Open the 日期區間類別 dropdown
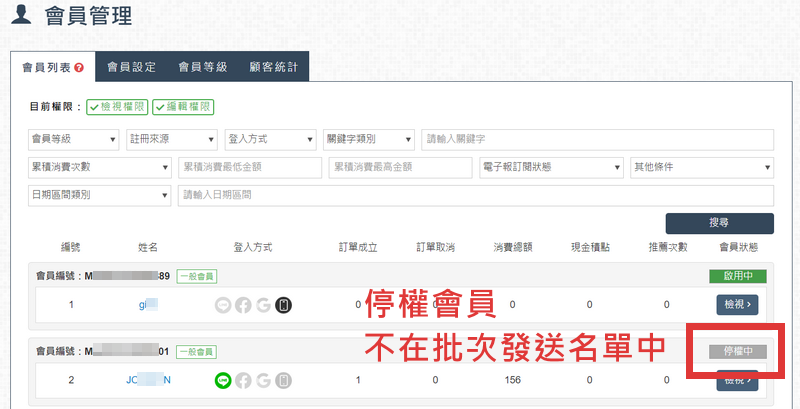The width and height of the screenshot is (800, 409). coord(99,195)
